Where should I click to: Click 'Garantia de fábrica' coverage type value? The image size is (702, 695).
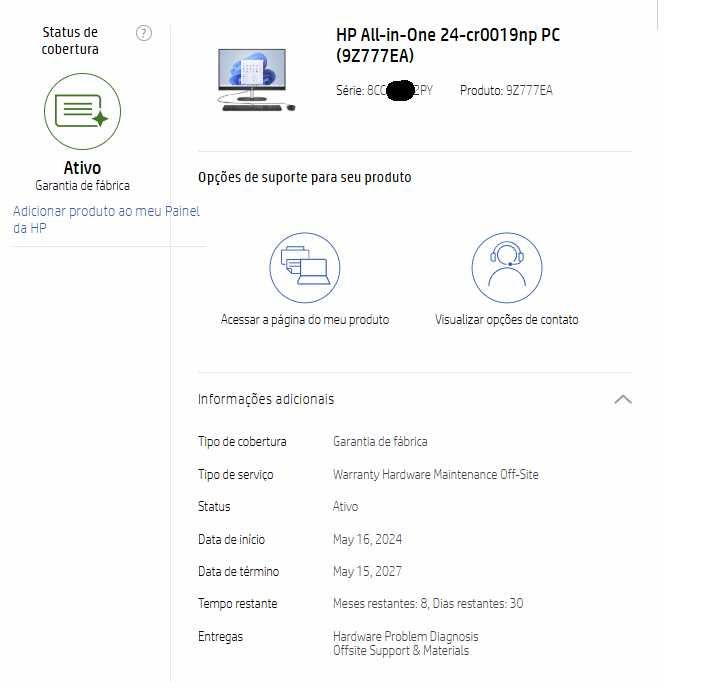coord(380,442)
